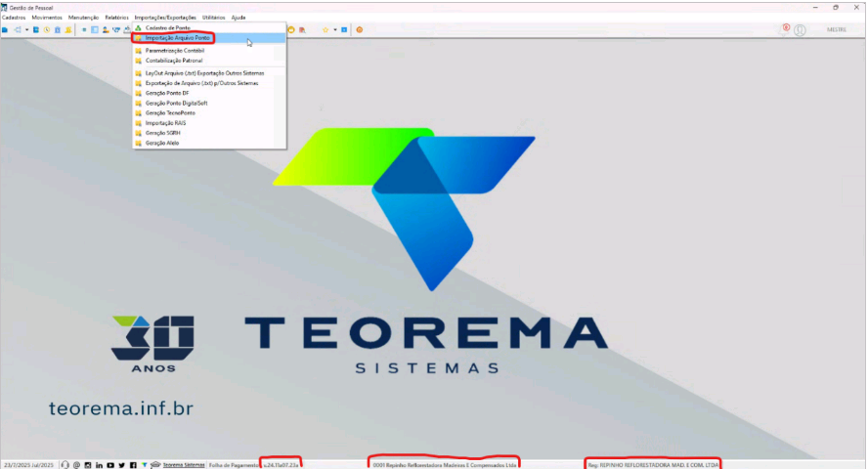868x469 pixels.
Task: Select Importação RAIS entry
Action: click(x=209, y=123)
